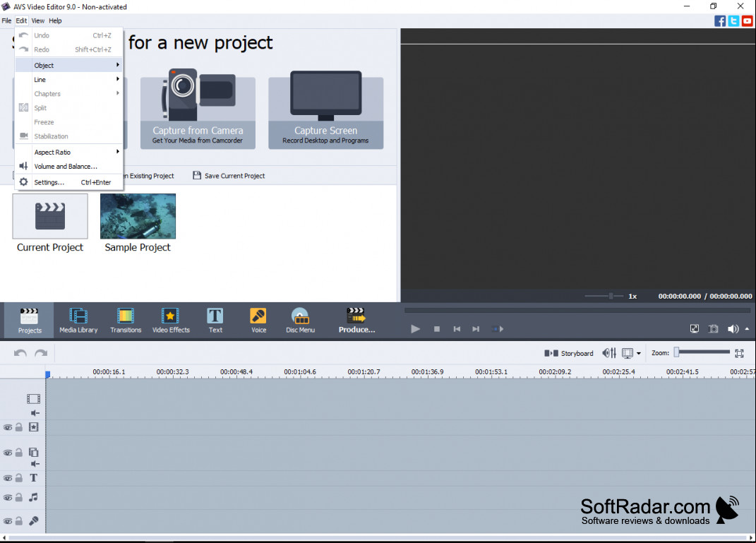
Task: Open the timeline audio mixer icon
Action: pos(609,354)
